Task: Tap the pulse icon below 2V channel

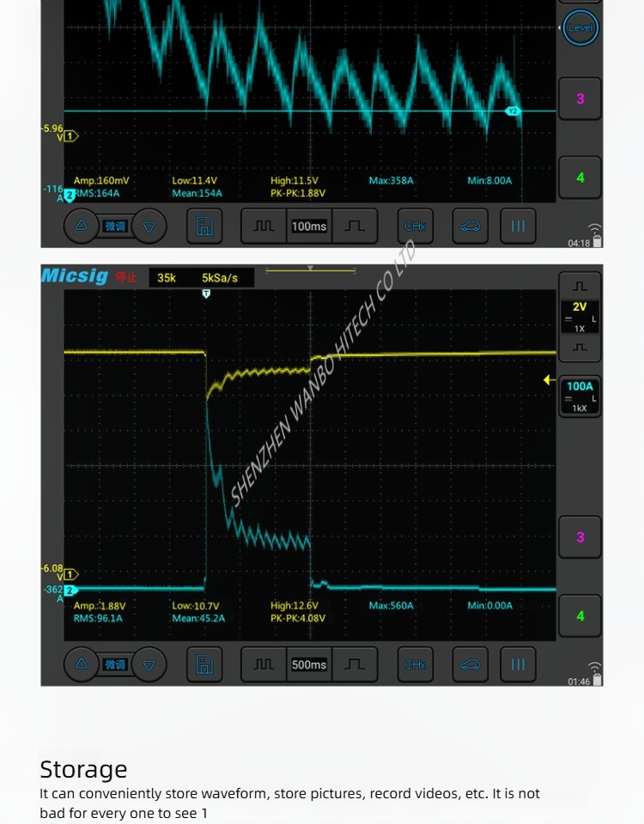Action: pos(580,348)
